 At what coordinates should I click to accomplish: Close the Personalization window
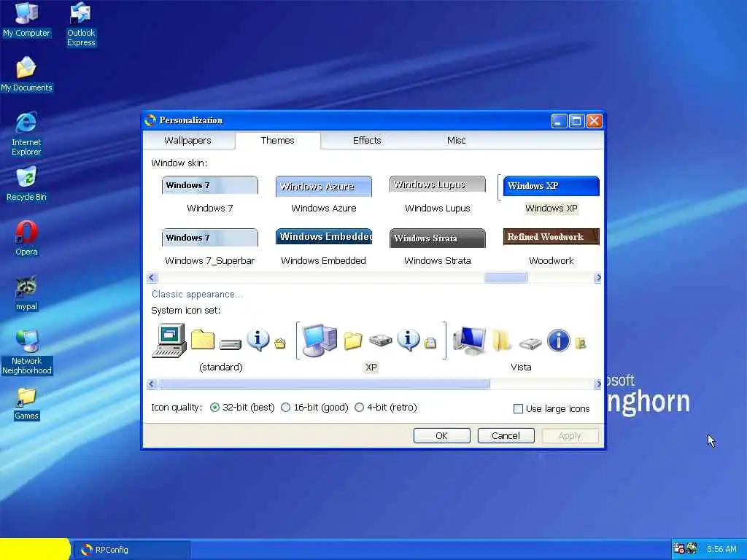[594, 121]
